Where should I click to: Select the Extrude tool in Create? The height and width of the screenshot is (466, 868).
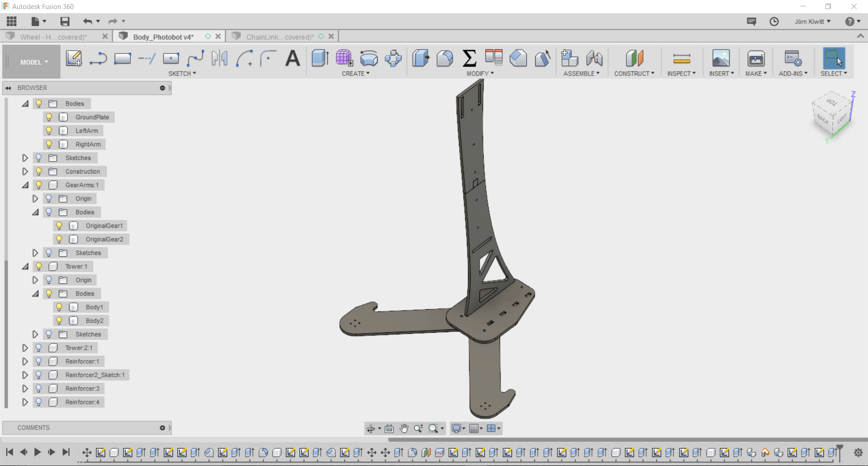click(x=320, y=58)
